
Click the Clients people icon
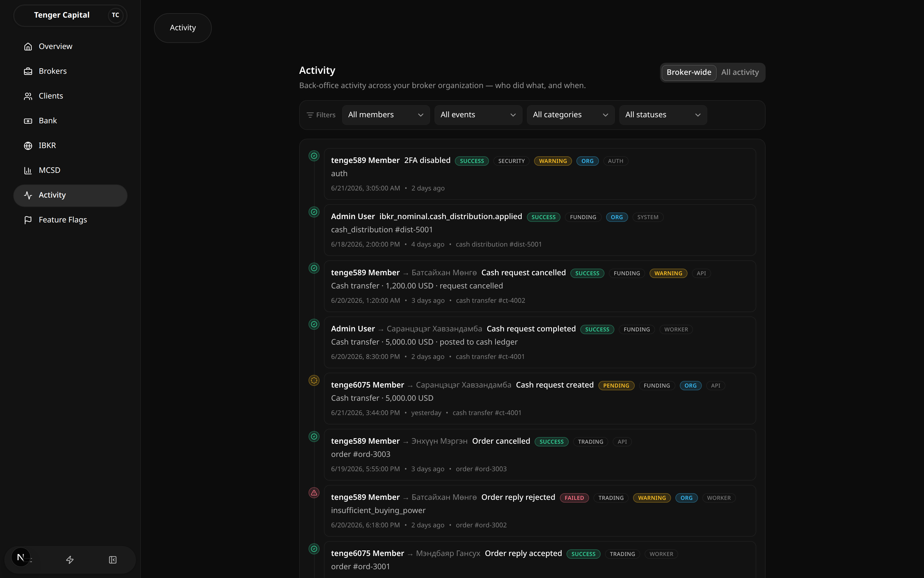tap(28, 96)
